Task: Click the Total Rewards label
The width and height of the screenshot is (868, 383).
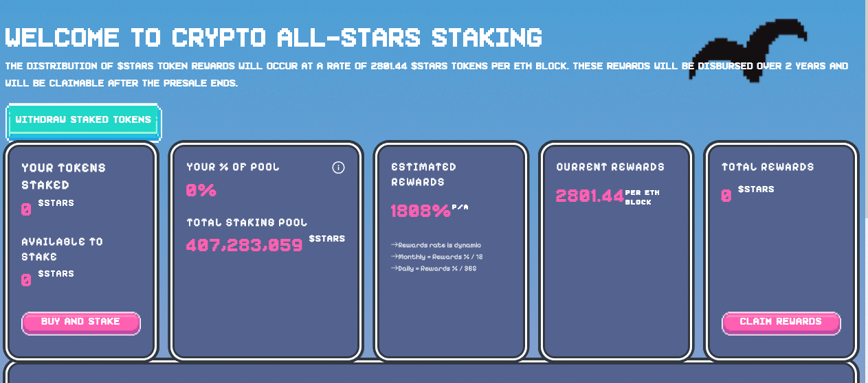Action: click(768, 167)
